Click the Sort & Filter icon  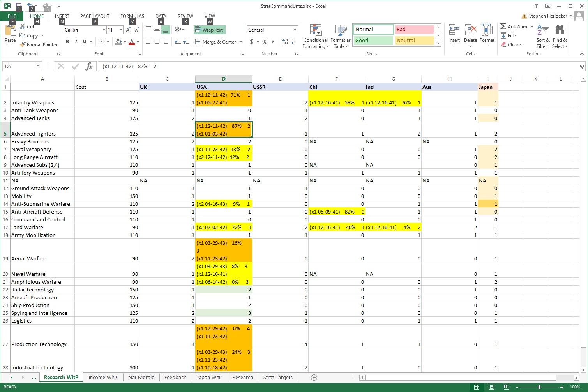pos(543,30)
